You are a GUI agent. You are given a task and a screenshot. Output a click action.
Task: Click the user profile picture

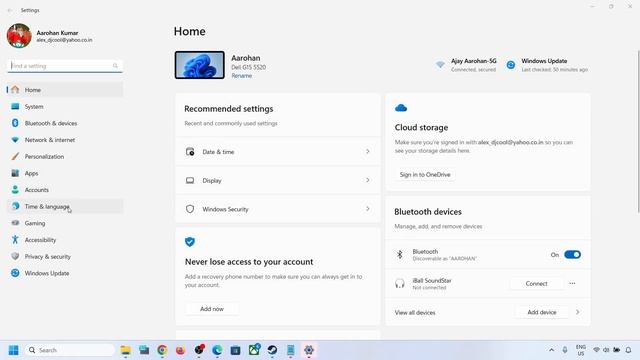(x=19, y=36)
